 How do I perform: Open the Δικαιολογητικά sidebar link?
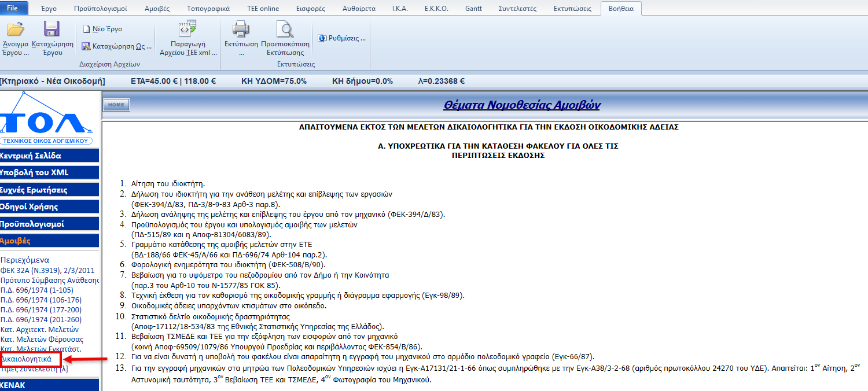pyautogui.click(x=27, y=359)
